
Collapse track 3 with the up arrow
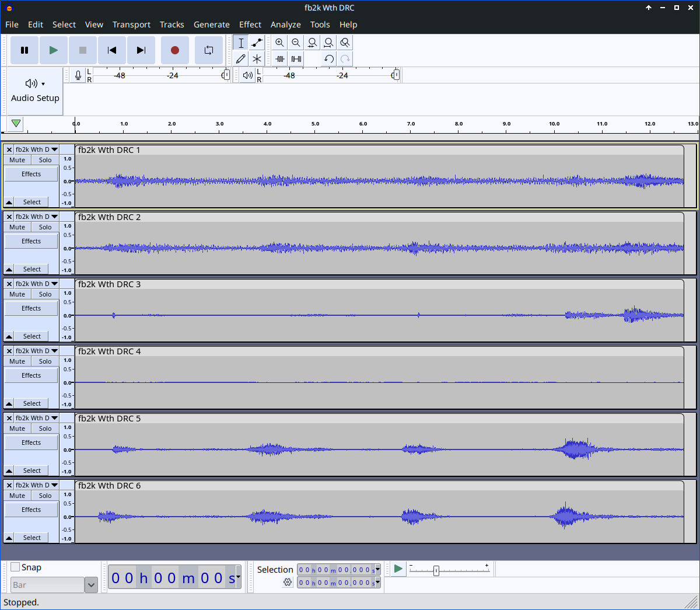click(x=9, y=336)
